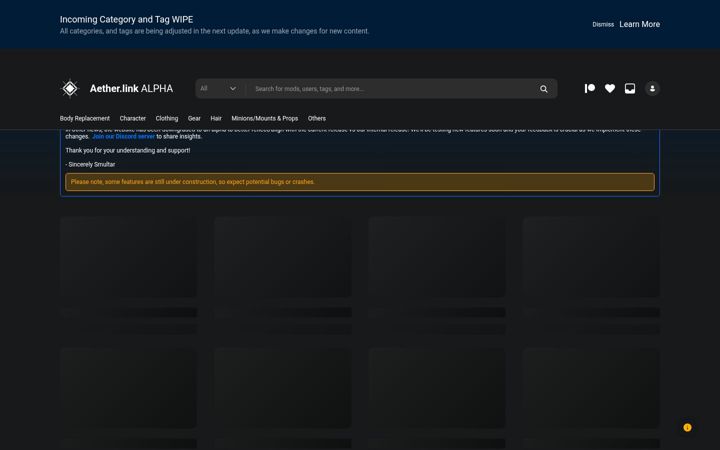Open favorites via the heart icon
Viewport: 720px width, 450px height.
tap(610, 89)
